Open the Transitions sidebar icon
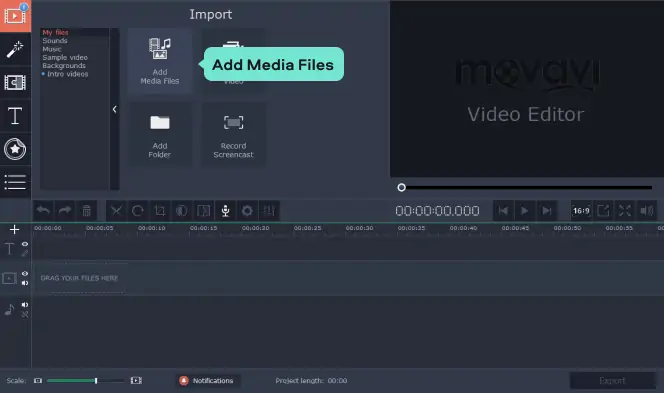This screenshot has height=393, width=664. click(x=15, y=83)
